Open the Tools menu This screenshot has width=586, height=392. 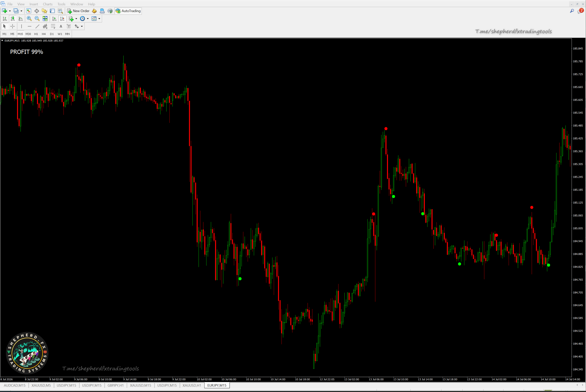(61, 4)
